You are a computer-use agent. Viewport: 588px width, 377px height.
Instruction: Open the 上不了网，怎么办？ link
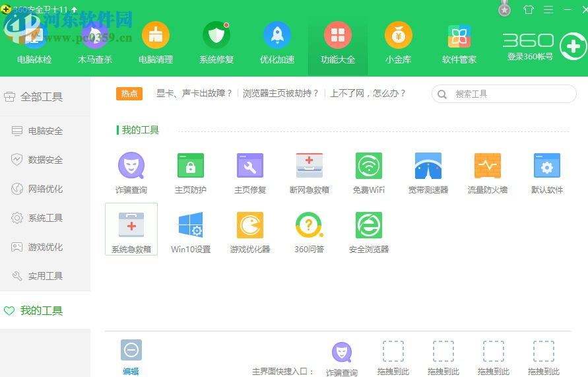click(368, 93)
